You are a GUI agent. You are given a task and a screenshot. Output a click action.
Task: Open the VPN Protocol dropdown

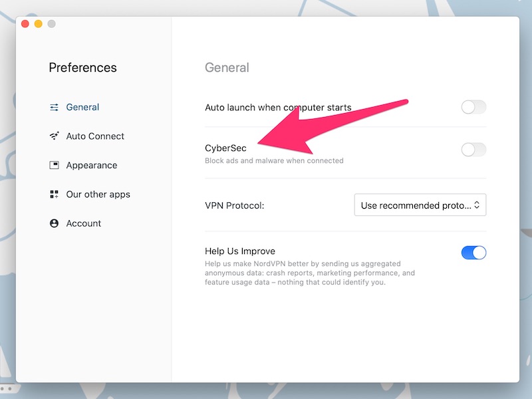pos(420,205)
